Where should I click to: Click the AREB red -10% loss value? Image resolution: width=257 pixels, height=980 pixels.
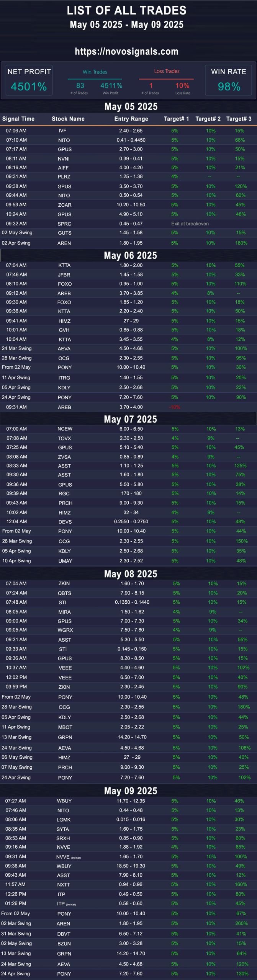coord(175,407)
